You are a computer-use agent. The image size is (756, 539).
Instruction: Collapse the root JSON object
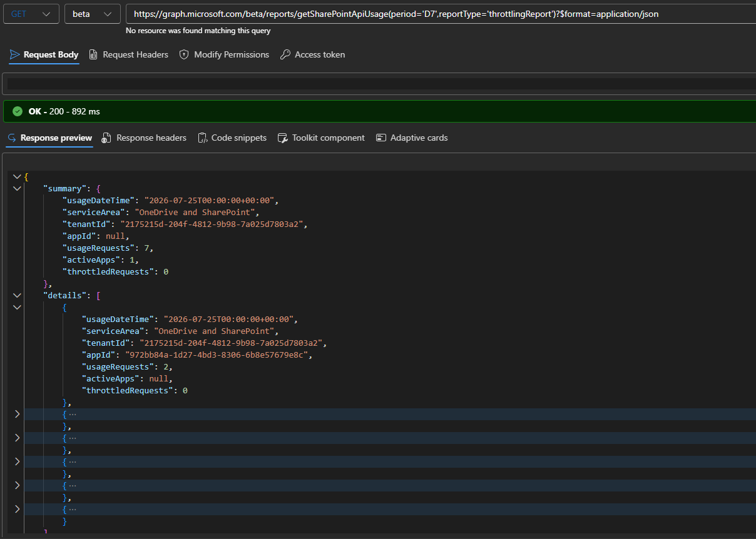pos(17,177)
